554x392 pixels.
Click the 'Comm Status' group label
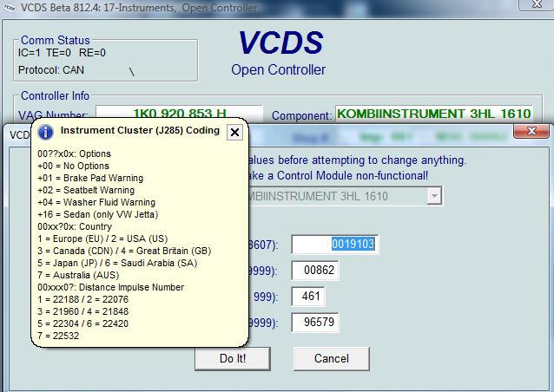point(56,40)
